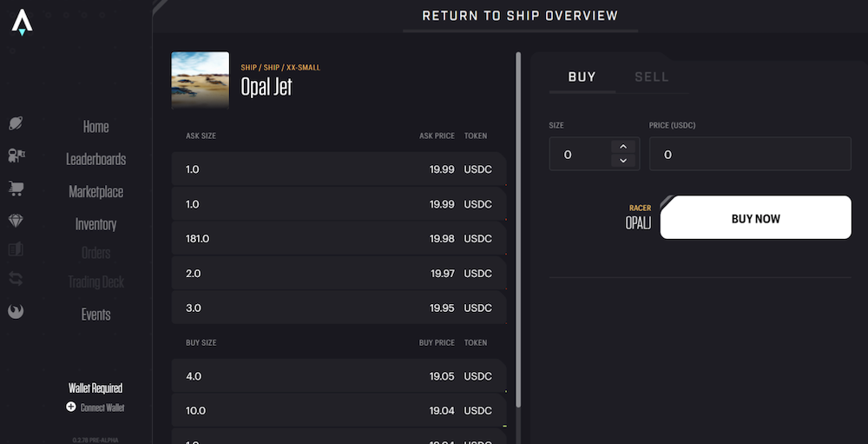
Task: Click the Inventory diamond icon
Action: [16, 222]
